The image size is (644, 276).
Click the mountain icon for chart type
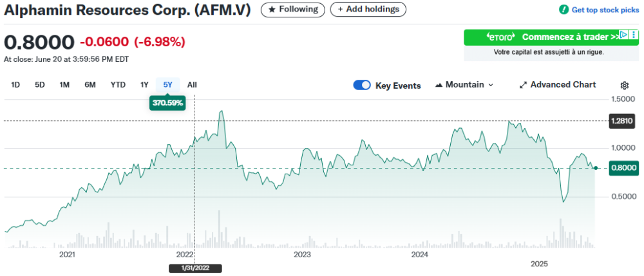[x=439, y=85]
